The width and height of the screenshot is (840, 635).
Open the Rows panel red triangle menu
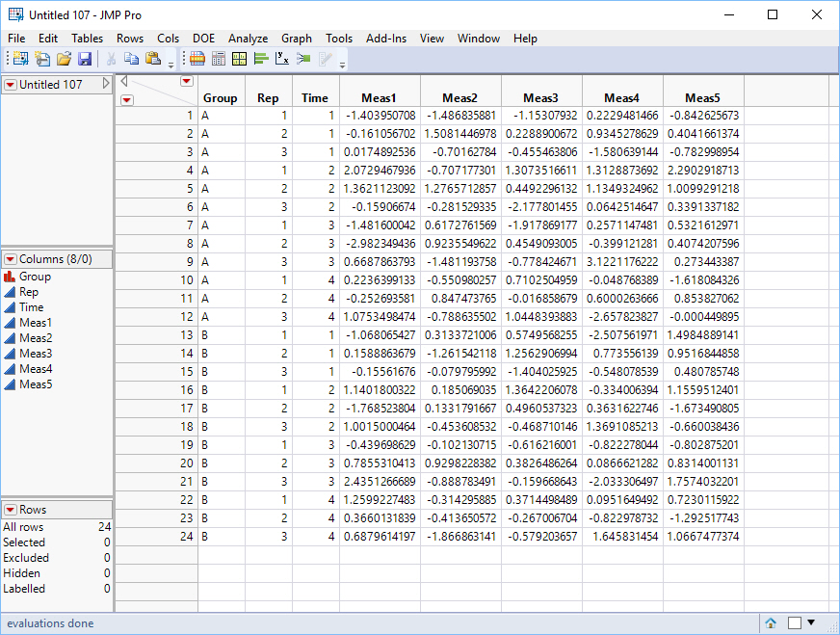click(10, 510)
